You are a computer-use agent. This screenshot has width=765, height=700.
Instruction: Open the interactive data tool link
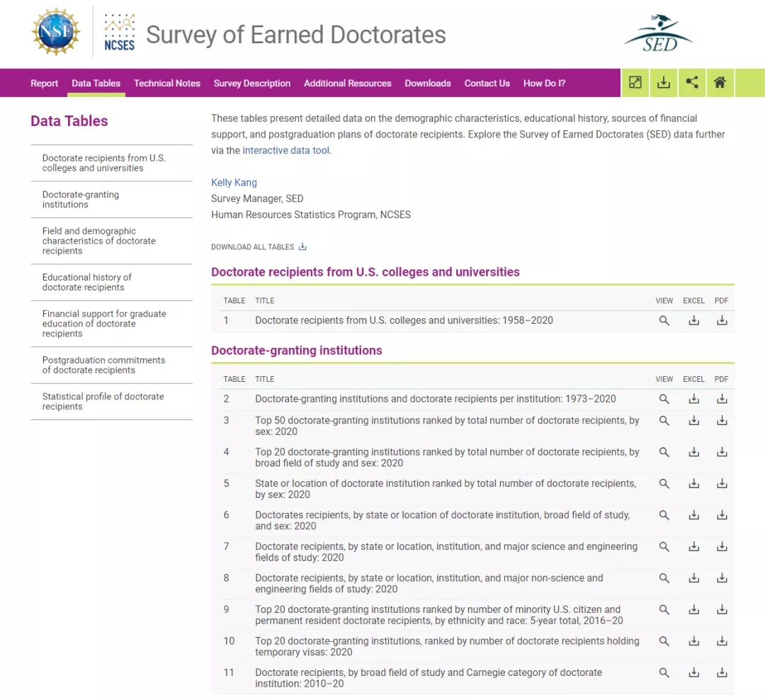pos(286,150)
